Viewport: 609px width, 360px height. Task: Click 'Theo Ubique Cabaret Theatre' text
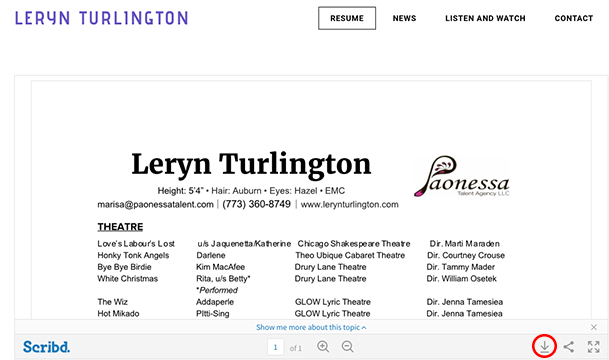[350, 255]
